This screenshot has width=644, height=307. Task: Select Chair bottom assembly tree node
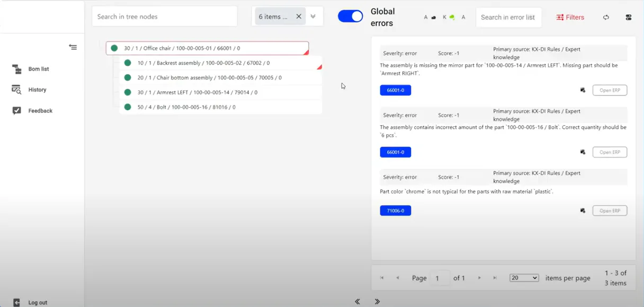click(220, 77)
